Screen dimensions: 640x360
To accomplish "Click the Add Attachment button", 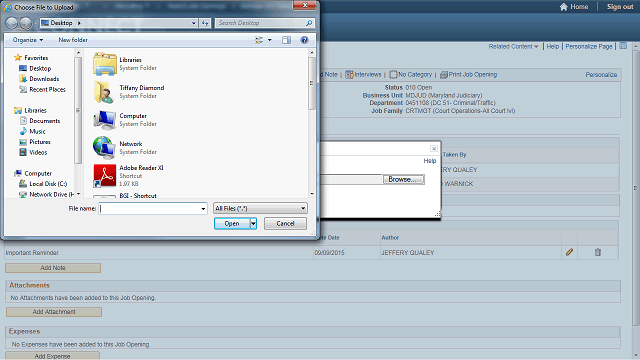I will 54,312.
